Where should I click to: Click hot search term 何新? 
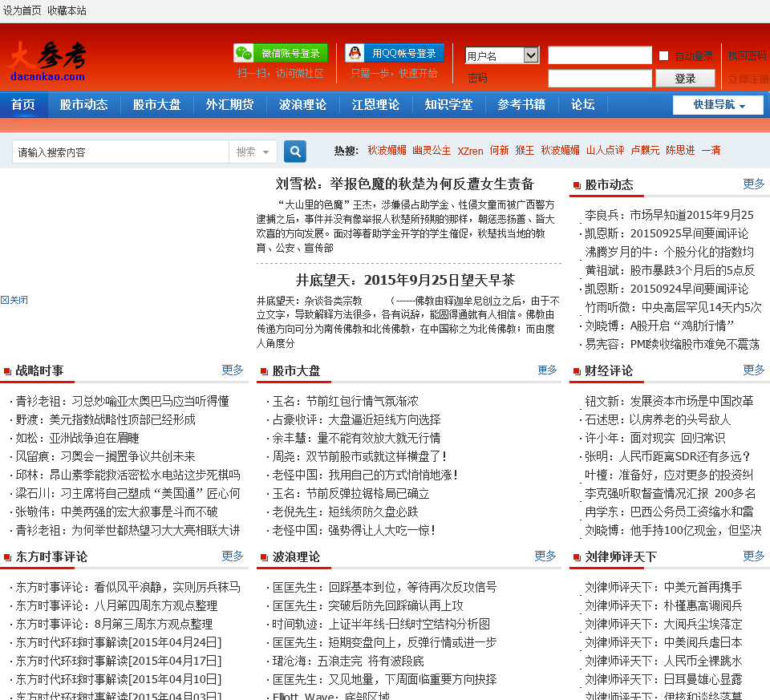(x=499, y=150)
